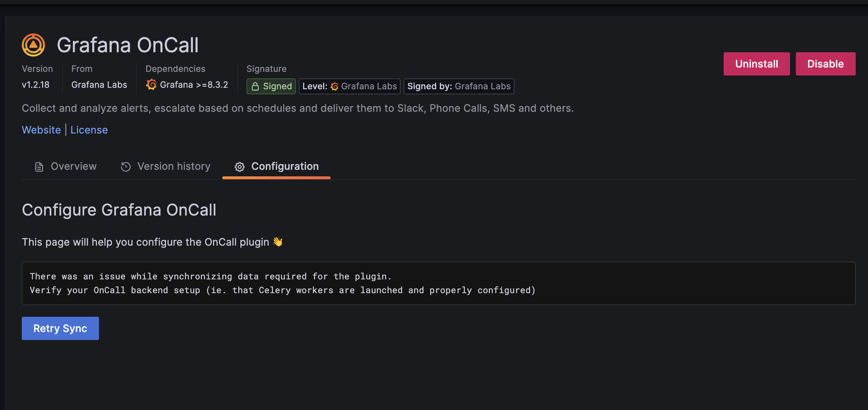Click the version number v1.2.18

[x=36, y=85]
